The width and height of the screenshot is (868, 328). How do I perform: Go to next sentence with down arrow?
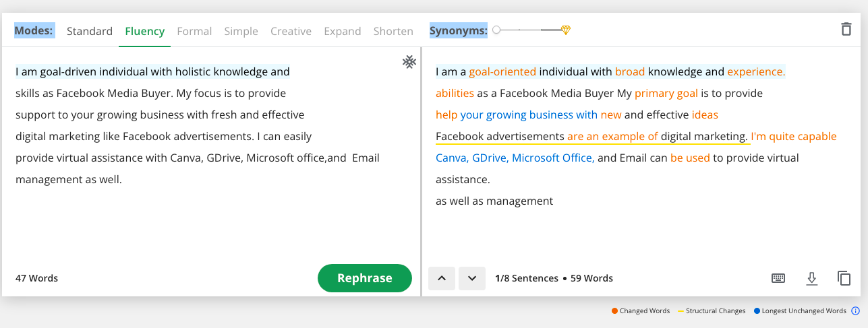472,278
